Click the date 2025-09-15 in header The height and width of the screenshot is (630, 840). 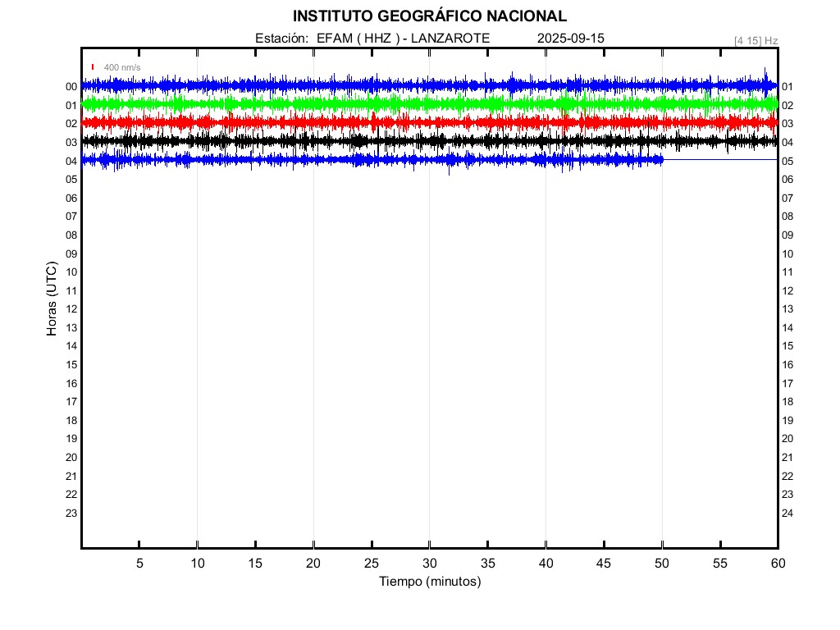click(571, 39)
